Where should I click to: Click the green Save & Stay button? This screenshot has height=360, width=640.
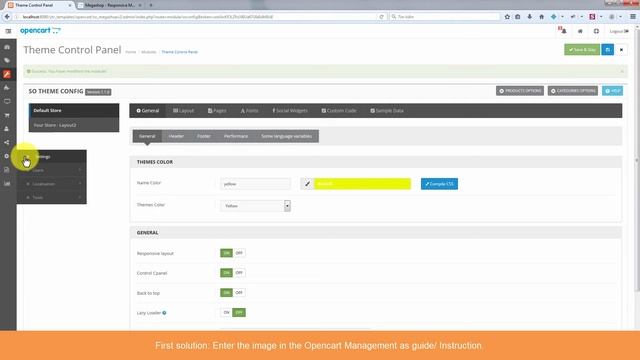click(582, 50)
